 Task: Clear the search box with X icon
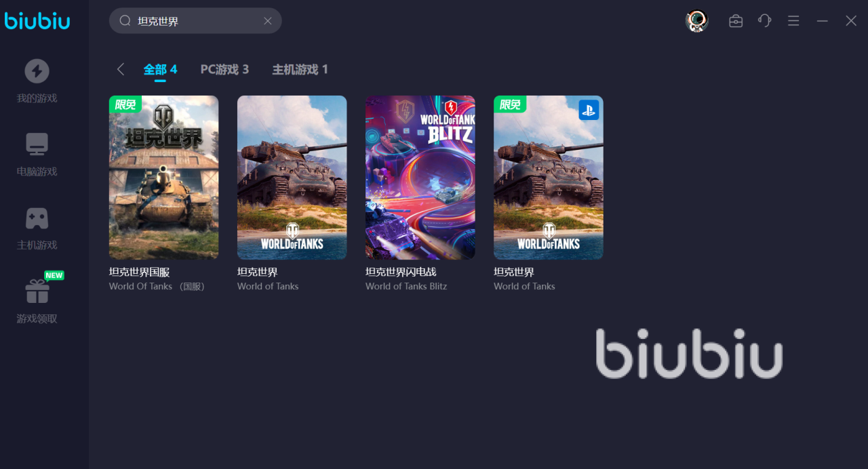click(268, 21)
